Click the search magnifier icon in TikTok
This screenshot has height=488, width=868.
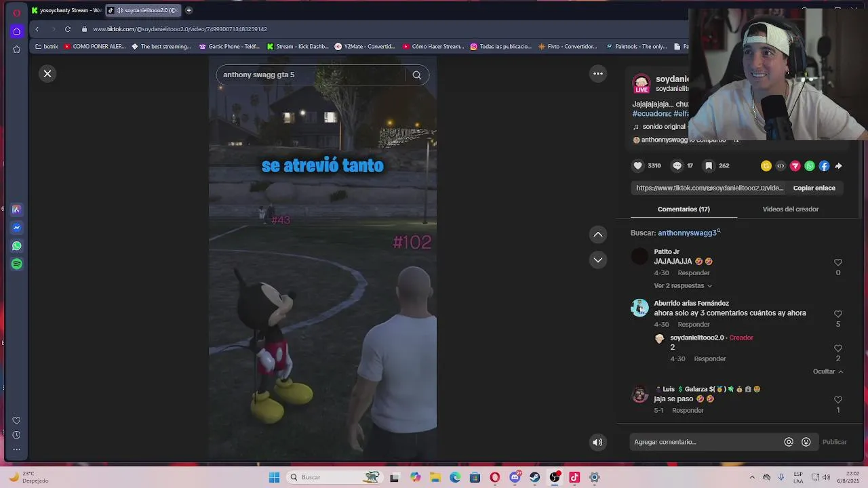click(417, 75)
